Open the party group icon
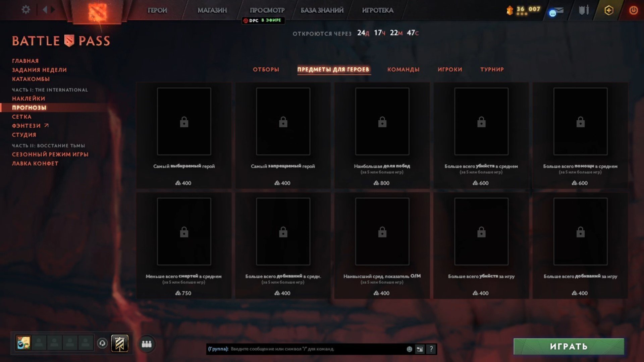The image size is (644, 362). point(147,344)
